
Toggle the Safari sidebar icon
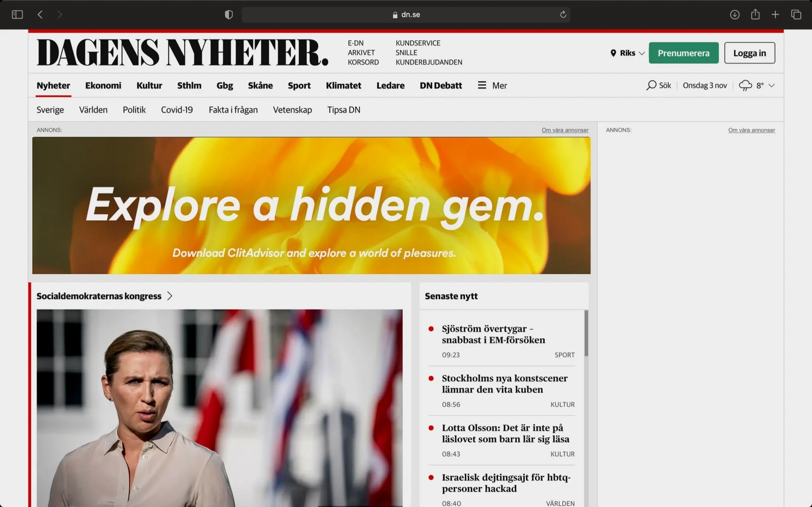click(17, 14)
